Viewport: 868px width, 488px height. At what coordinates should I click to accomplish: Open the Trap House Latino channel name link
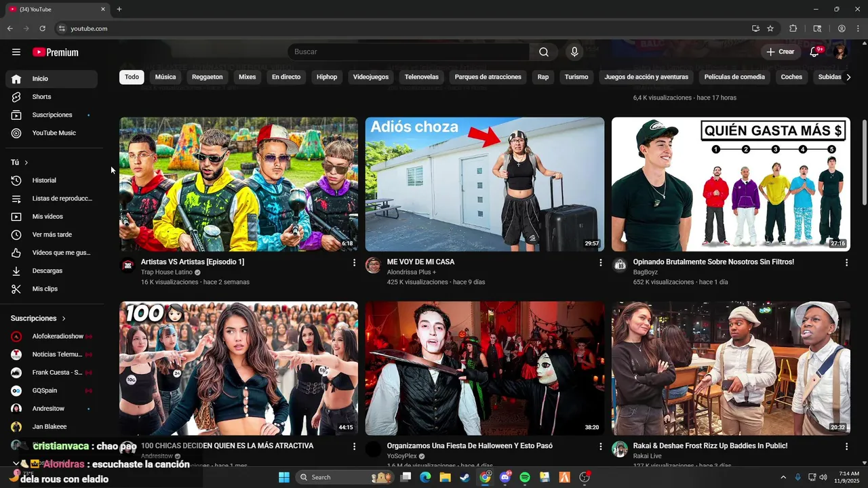167,272
